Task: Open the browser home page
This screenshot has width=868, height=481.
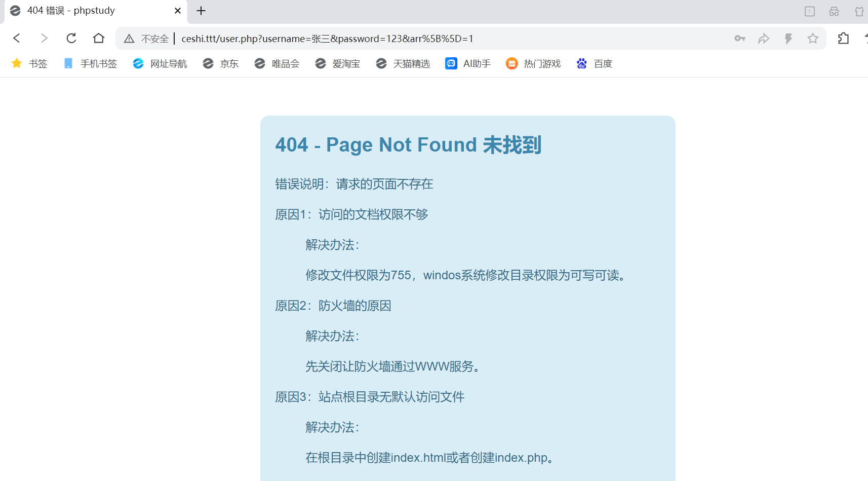Action: [99, 39]
